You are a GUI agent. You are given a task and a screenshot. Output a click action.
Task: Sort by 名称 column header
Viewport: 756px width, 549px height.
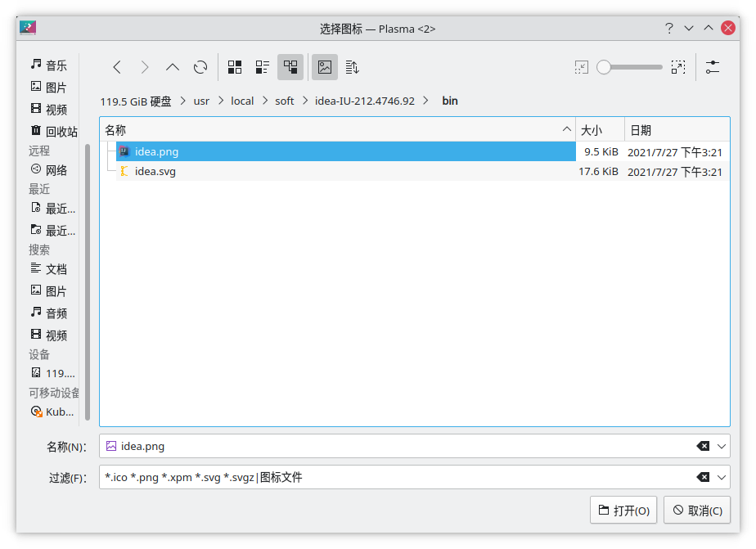click(337, 130)
